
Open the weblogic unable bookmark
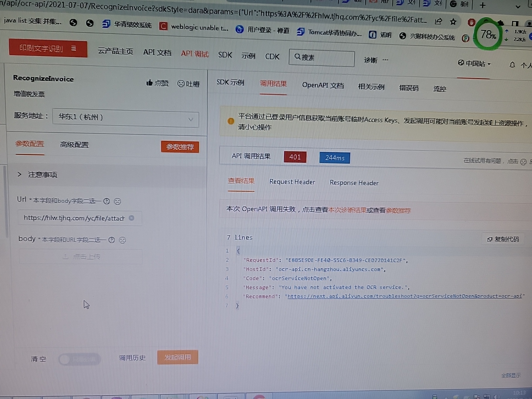point(194,27)
